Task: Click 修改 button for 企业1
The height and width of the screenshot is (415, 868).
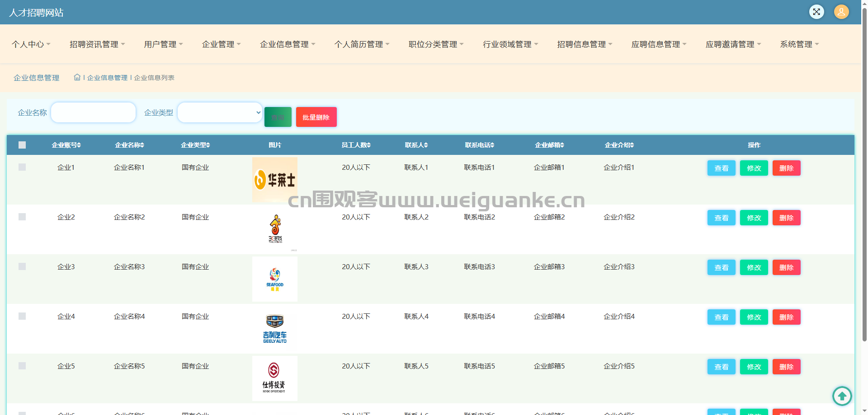Action: click(754, 168)
